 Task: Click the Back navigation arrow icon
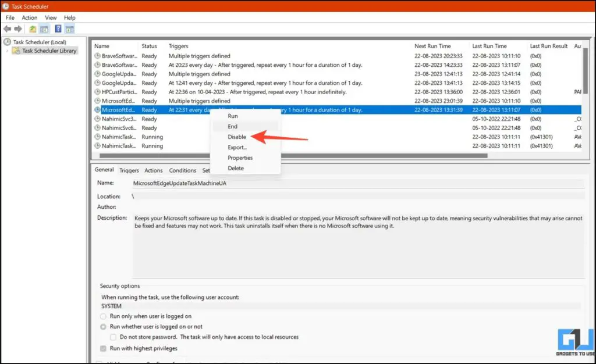(x=7, y=28)
